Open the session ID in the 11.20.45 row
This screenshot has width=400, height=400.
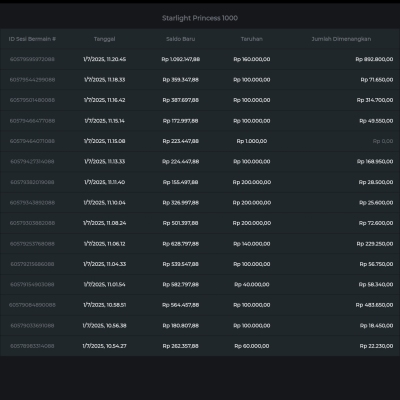point(32,59)
